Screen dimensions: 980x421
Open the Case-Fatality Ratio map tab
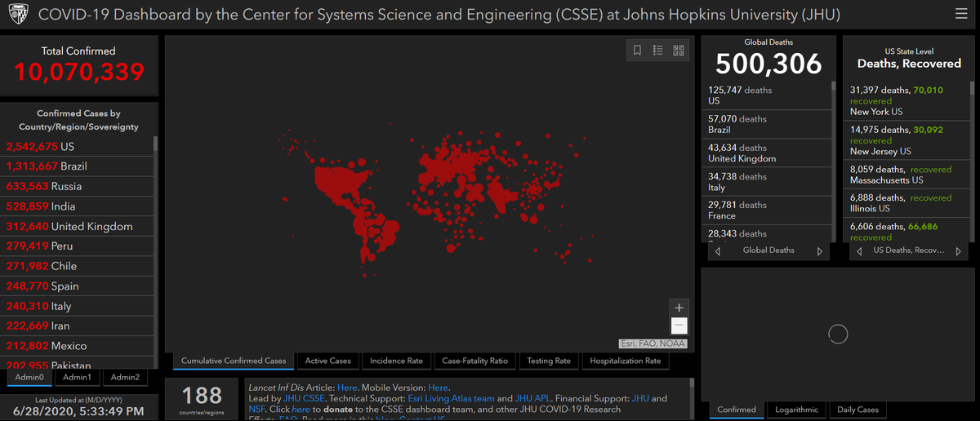474,361
